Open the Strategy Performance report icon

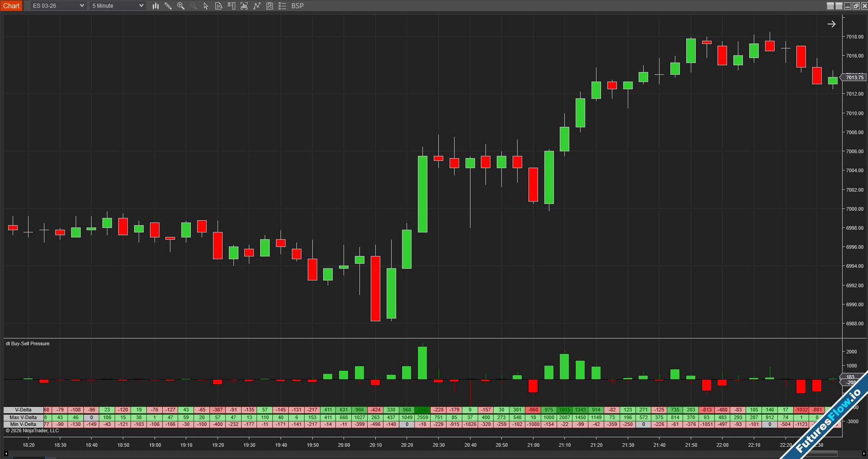tap(270, 6)
